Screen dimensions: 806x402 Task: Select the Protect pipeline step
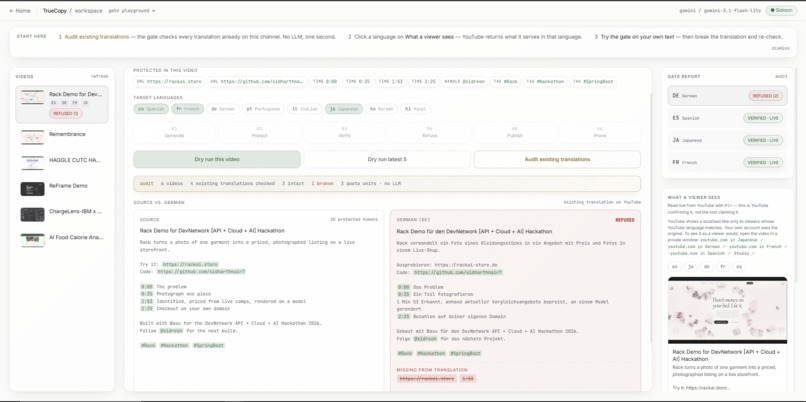[260, 133]
